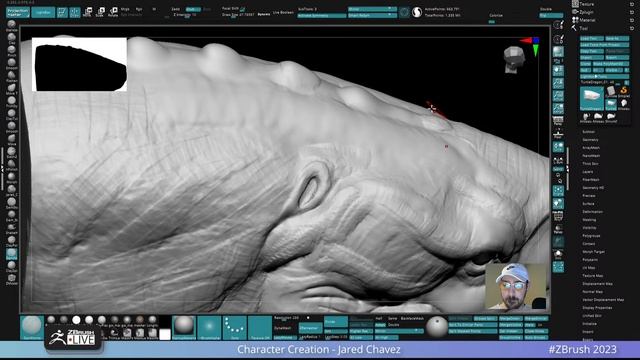Open Lightbox Tools button

[x=604, y=76]
